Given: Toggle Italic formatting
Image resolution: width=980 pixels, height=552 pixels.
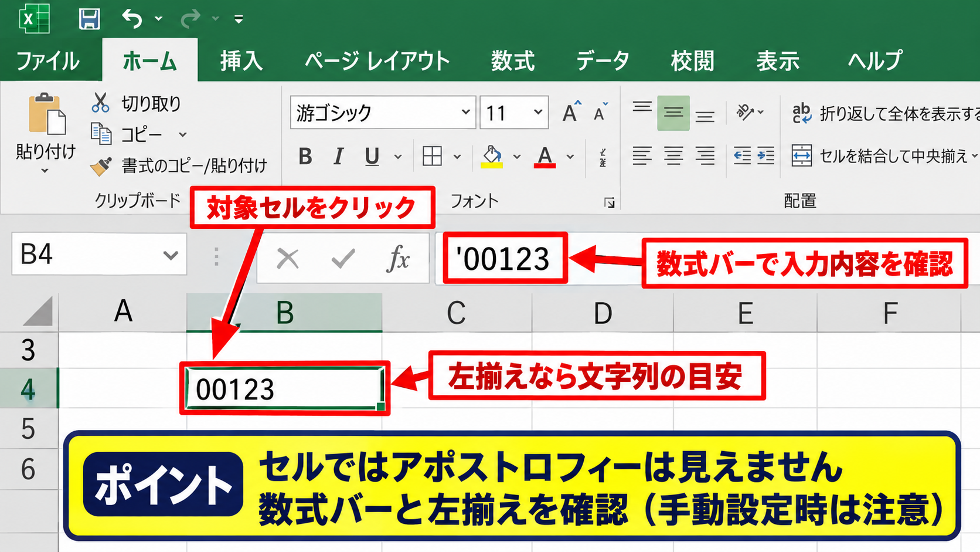Looking at the screenshot, I should tap(338, 157).
